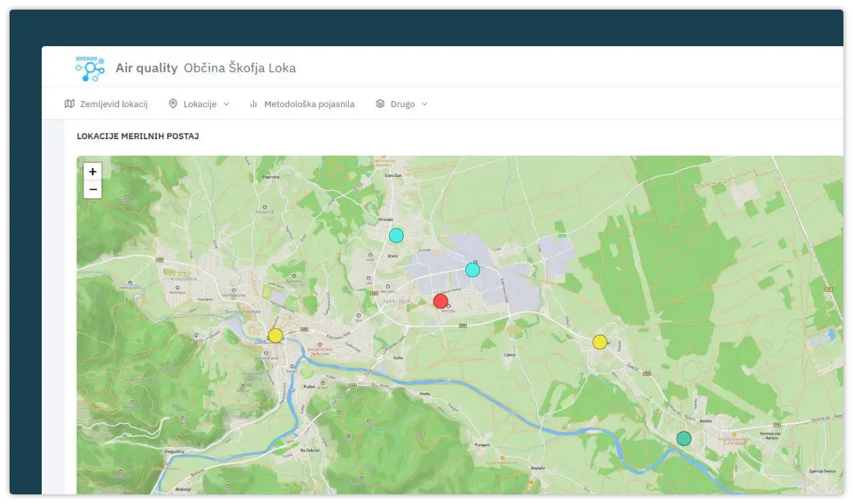Screen dimensions: 853x504
Task: Click the layers icon beside Drugo
Action: click(380, 104)
